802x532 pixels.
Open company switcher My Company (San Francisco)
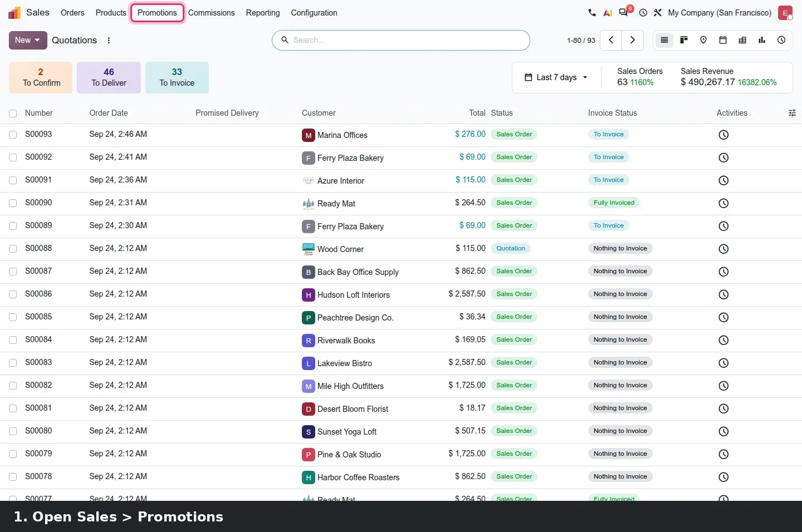(720, 13)
